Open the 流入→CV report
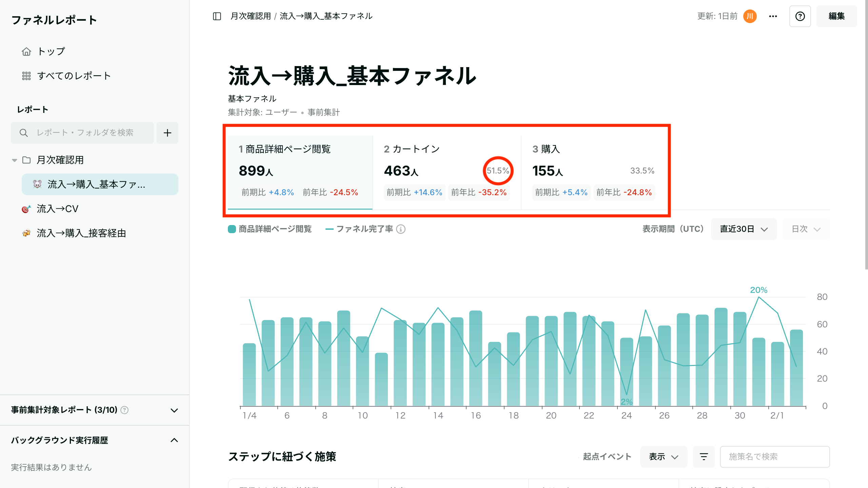868x488 pixels. (58, 209)
